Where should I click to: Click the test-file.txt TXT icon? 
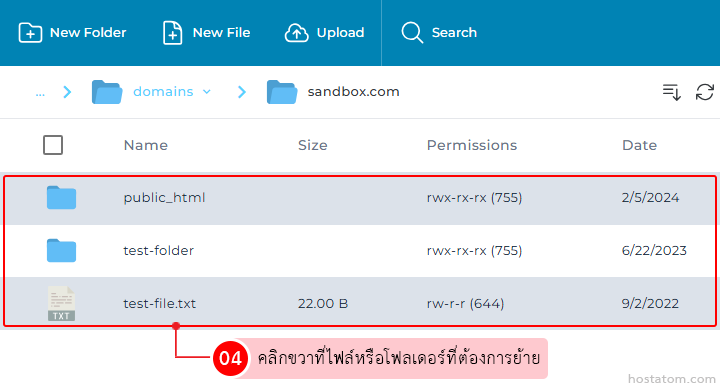62,303
